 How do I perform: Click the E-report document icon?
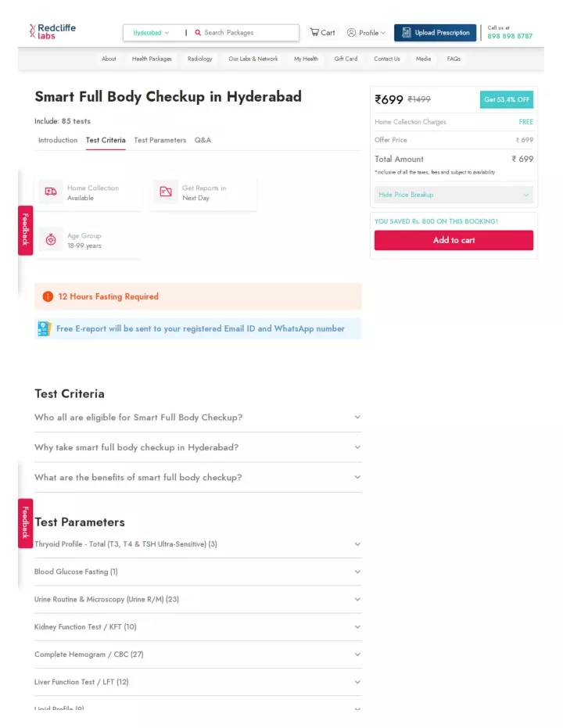(44, 328)
